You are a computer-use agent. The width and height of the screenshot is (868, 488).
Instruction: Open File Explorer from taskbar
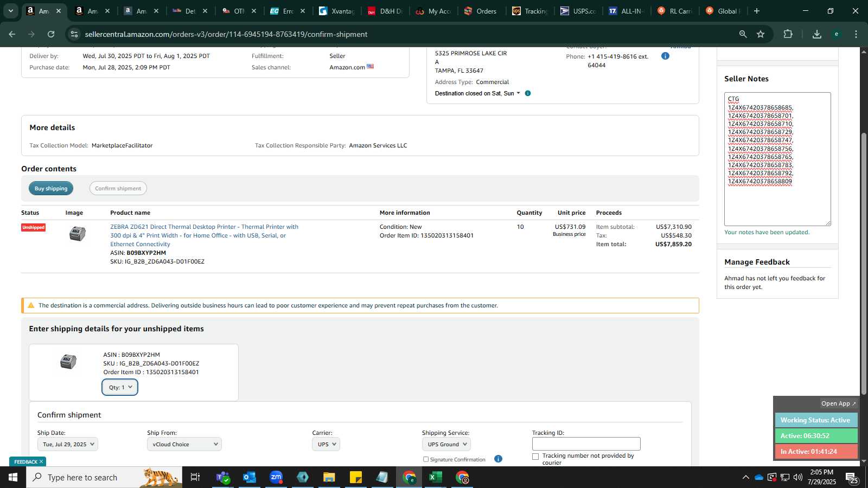tap(329, 477)
